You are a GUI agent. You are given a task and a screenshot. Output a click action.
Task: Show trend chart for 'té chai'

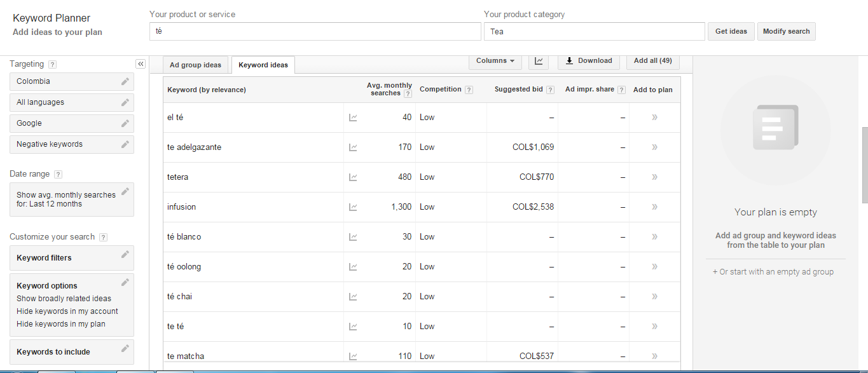(x=353, y=297)
